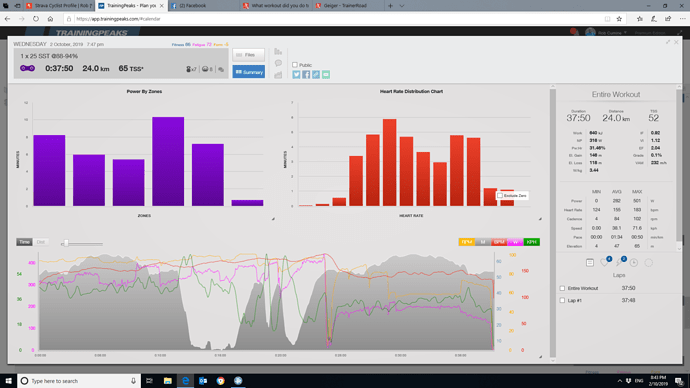
Task: Check the Entire Workout lap checkbox
Action: point(562,288)
